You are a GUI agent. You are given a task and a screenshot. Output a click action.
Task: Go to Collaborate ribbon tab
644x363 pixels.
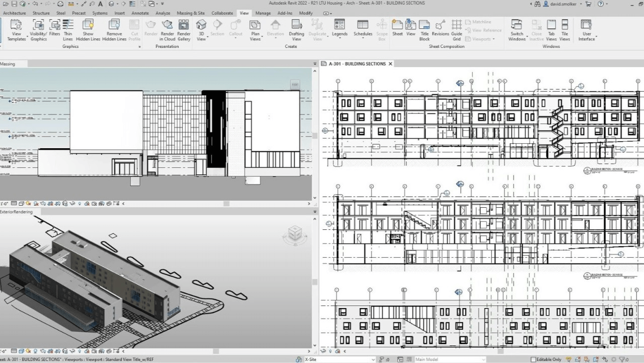pos(222,13)
